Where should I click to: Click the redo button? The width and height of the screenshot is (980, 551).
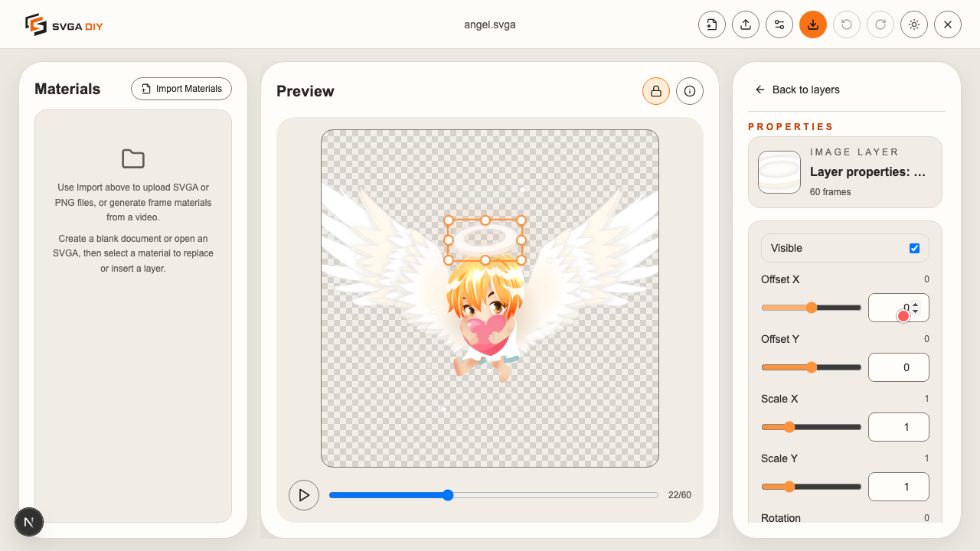pos(880,24)
